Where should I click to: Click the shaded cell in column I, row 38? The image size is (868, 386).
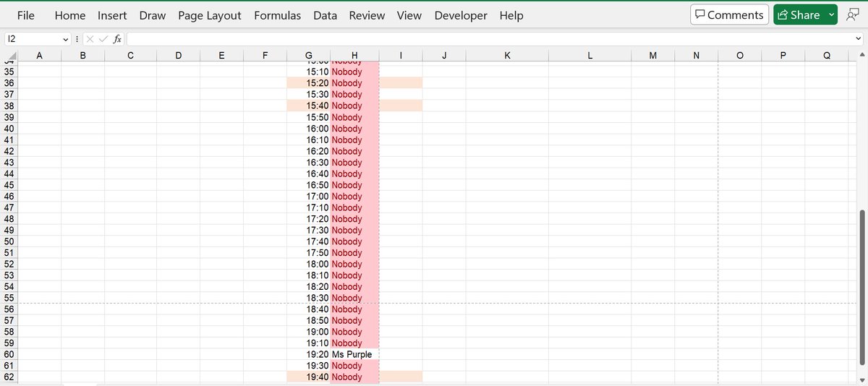[x=400, y=106]
